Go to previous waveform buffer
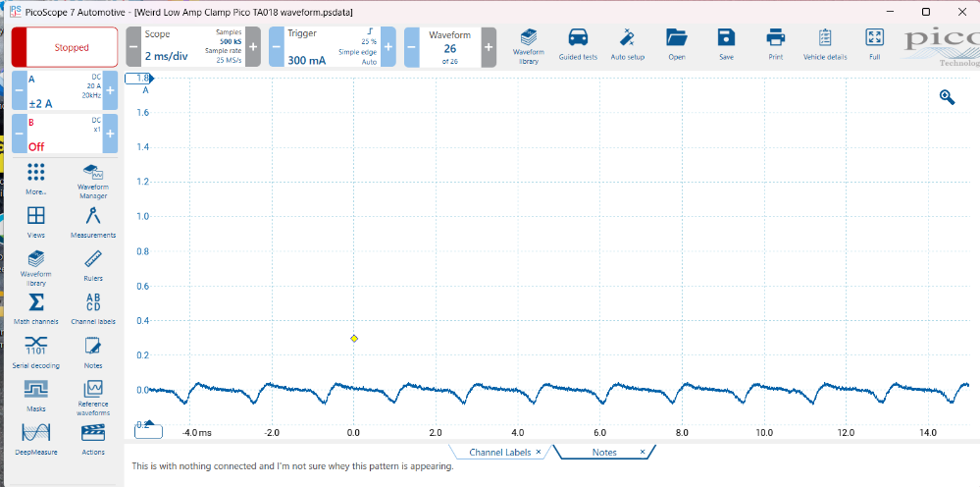 [412, 47]
